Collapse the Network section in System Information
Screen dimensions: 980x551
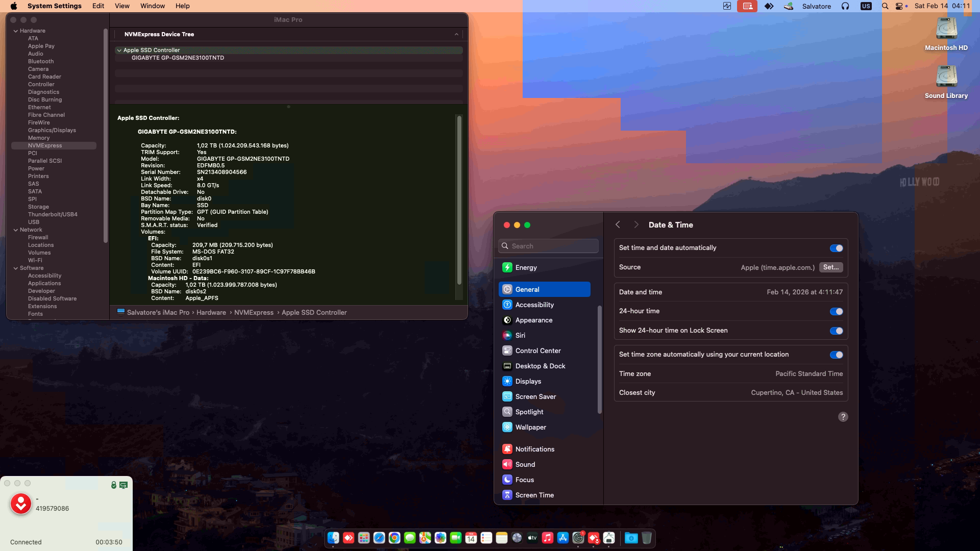tap(16, 230)
